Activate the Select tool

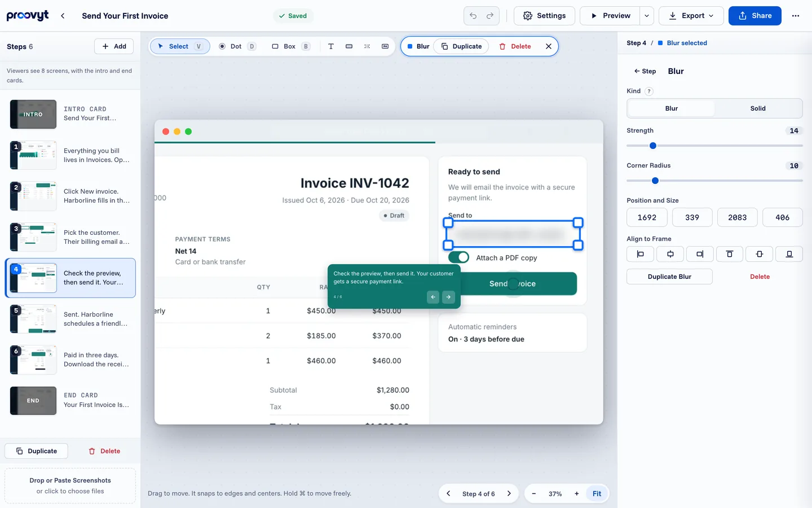(180, 46)
